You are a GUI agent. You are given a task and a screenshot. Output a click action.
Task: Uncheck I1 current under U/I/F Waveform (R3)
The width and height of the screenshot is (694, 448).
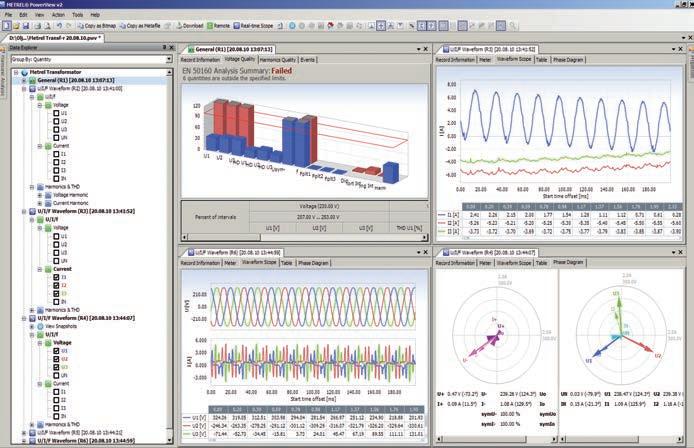click(56, 277)
